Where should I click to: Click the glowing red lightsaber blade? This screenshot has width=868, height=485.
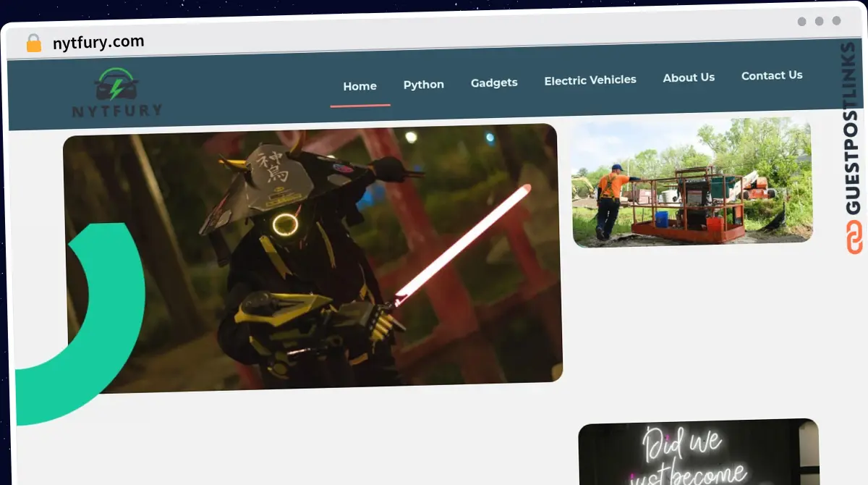(463, 242)
